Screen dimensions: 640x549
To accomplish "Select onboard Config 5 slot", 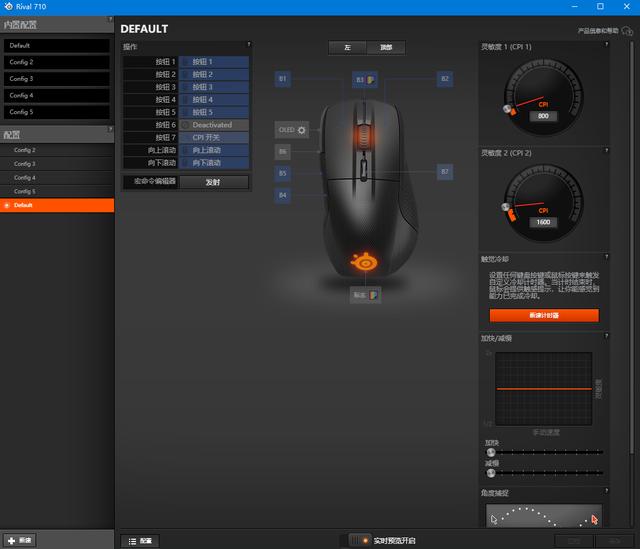I will point(57,112).
